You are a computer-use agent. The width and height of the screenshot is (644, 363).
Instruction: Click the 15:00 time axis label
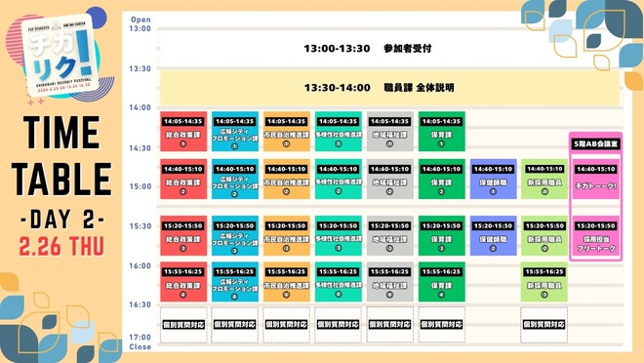point(141,186)
